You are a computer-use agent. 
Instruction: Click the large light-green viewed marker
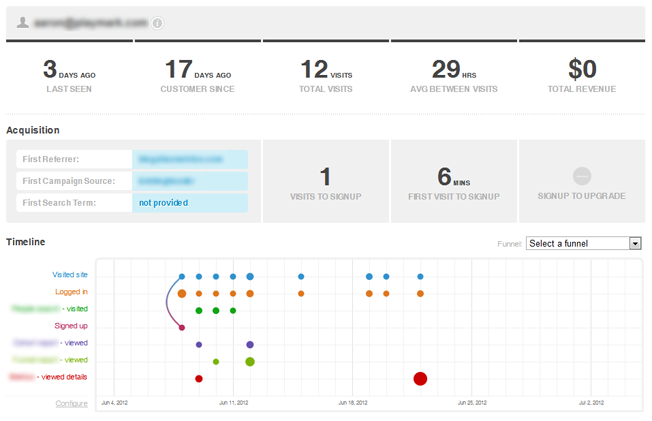coord(250,362)
